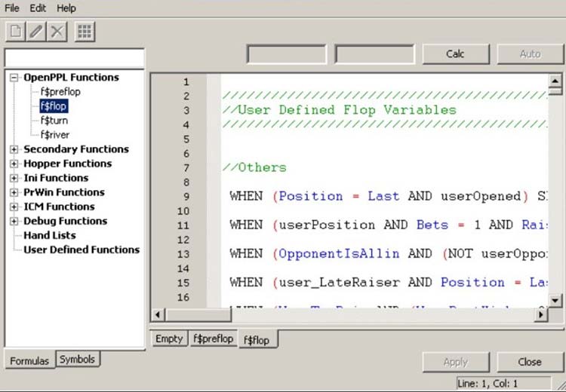Click the Delete (X) toolbar icon
The image size is (566, 392).
[x=57, y=32]
